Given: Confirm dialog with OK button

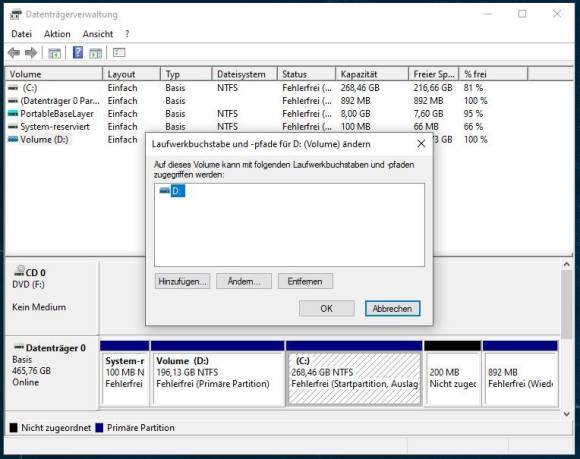Looking at the screenshot, I should (327, 308).
